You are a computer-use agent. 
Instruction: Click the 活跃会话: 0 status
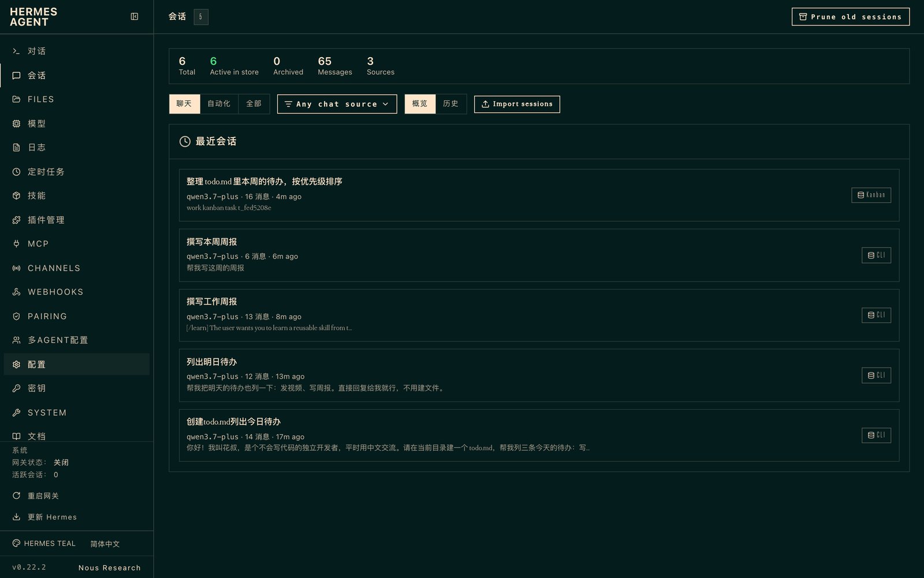coord(35,475)
